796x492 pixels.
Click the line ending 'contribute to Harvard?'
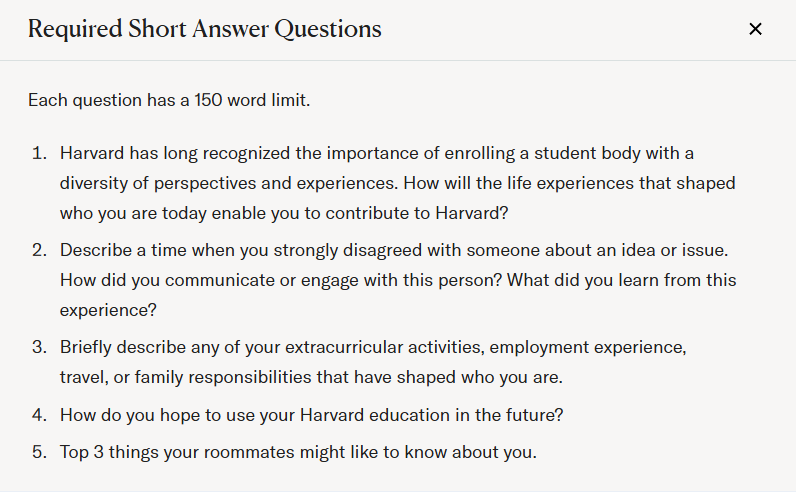[x=284, y=213]
